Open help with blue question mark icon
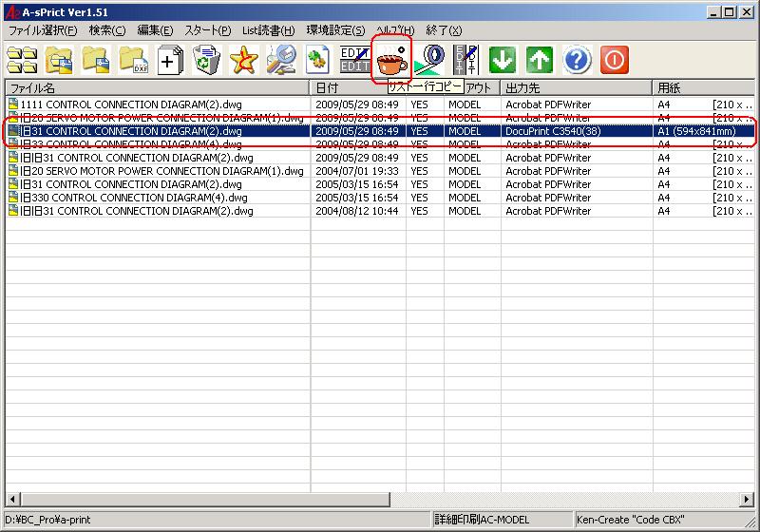 577,60
